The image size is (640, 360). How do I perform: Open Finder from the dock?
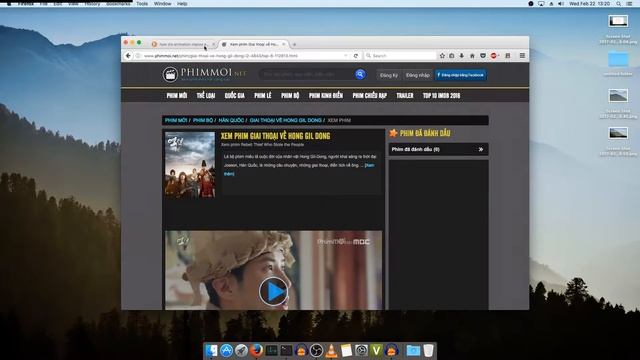click(x=211, y=350)
